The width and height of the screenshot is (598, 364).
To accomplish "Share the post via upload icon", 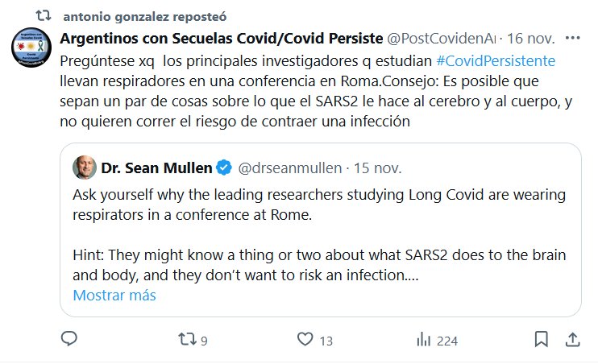I will pos(572,340).
